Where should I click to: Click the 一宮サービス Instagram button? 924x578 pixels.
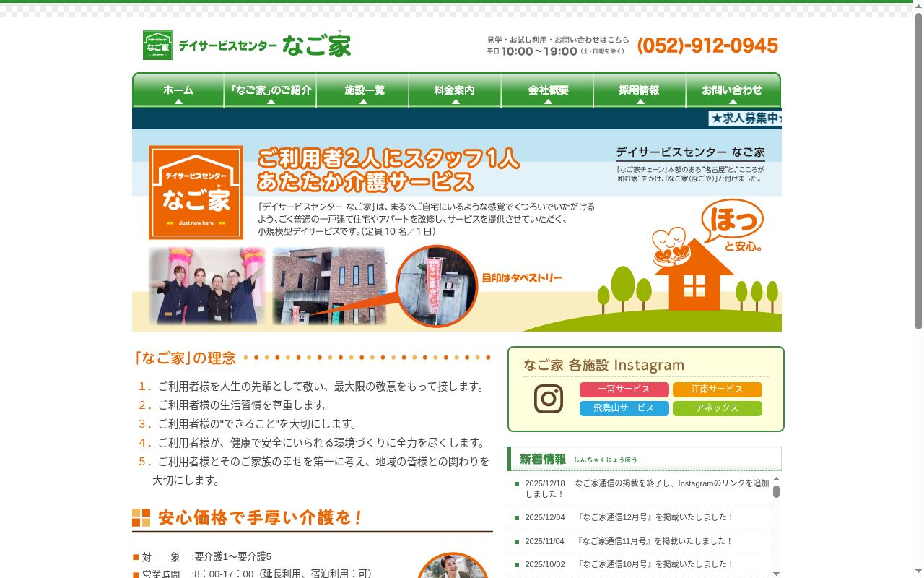point(624,389)
